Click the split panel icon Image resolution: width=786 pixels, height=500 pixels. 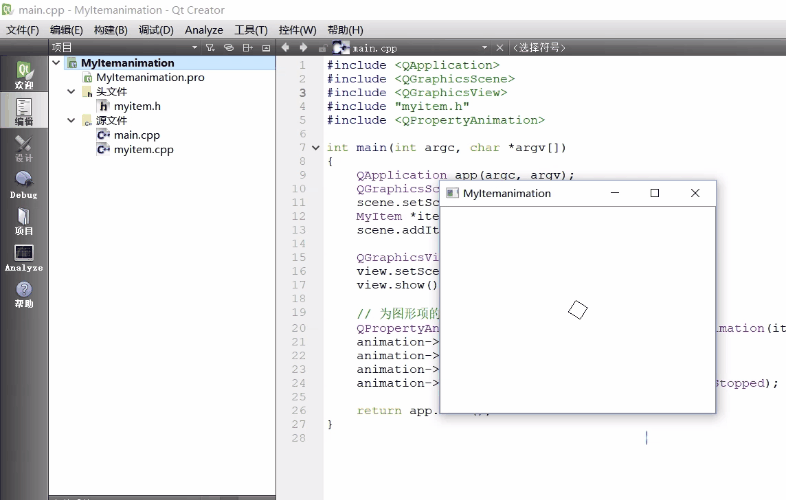coord(247,48)
